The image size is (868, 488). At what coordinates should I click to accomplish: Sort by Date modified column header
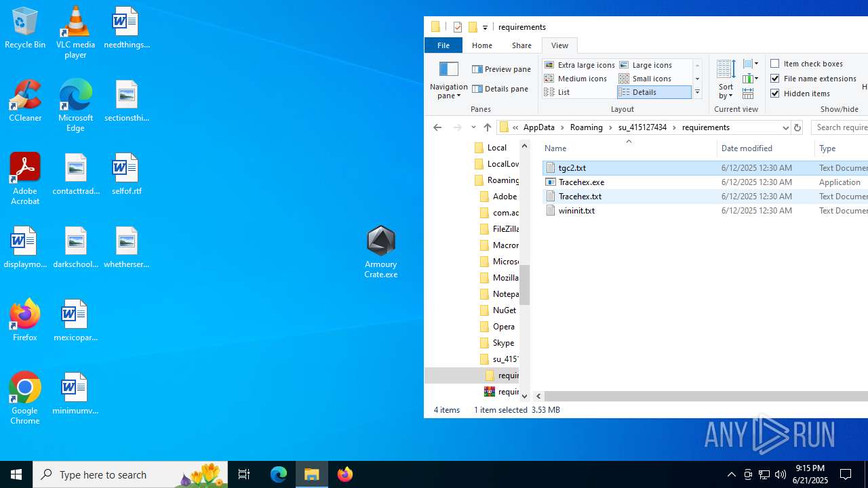(x=766, y=148)
